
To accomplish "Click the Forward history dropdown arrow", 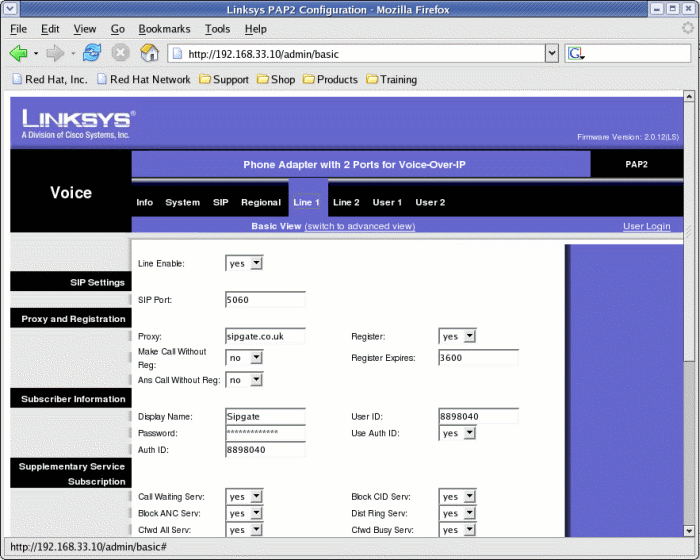I will (73, 54).
